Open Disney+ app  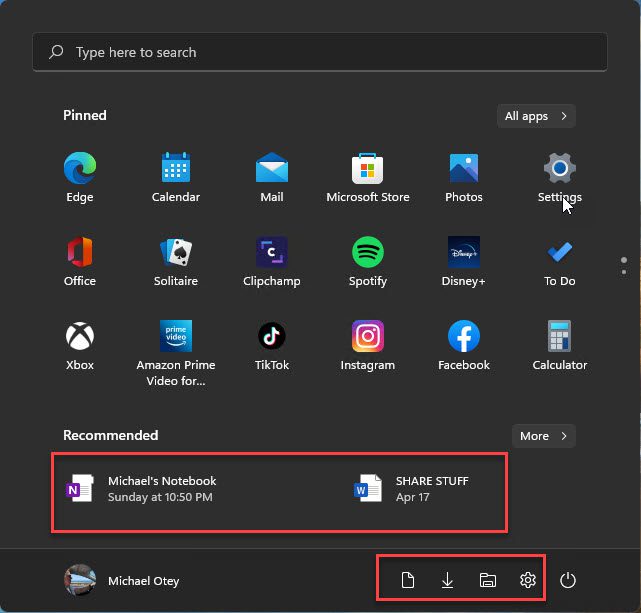tap(464, 262)
